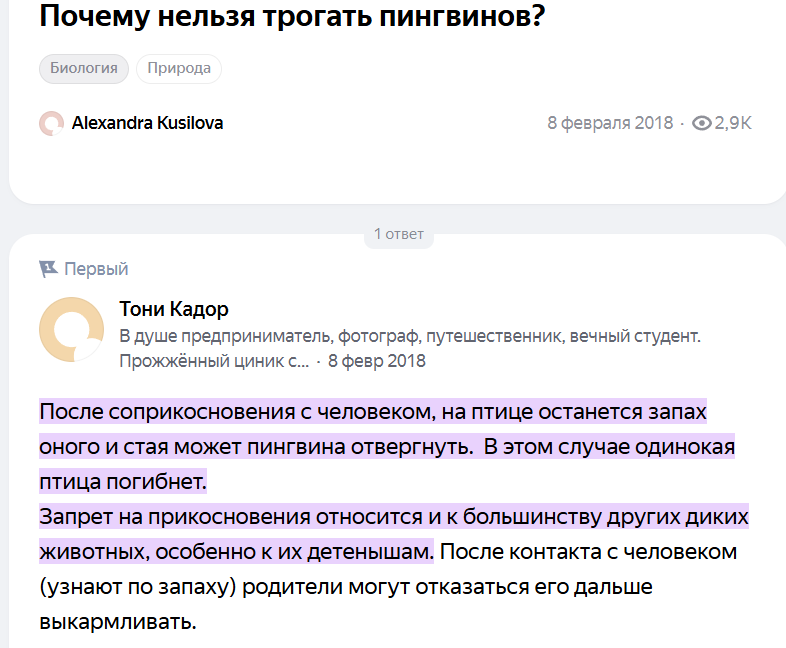
Task: Click the author name Тони Кадор
Action: coord(174,309)
